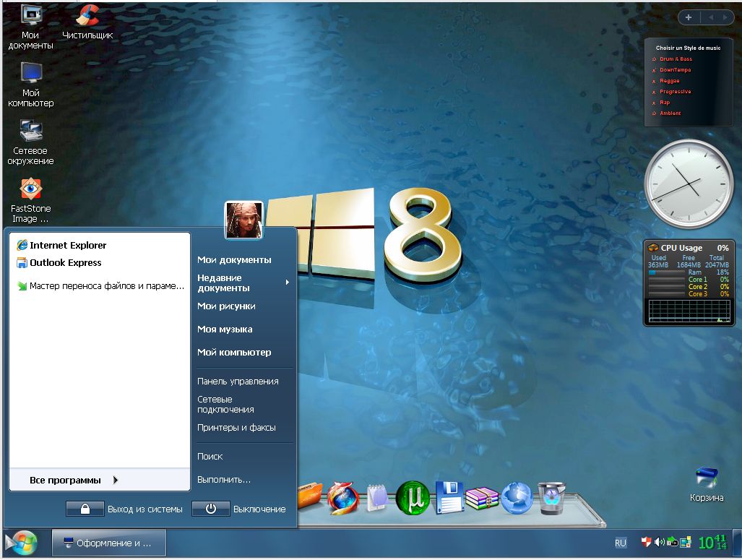
Task: Click the plus button on the gadget bar
Action: pos(689,17)
